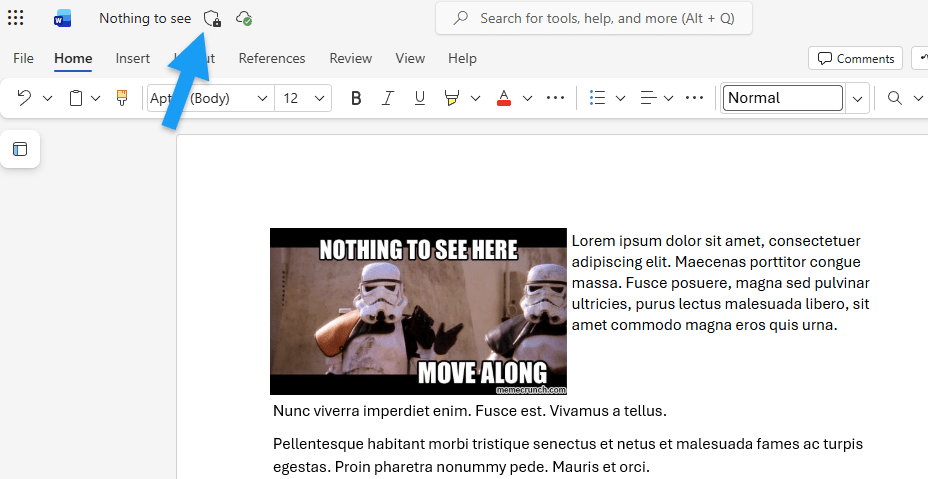Screen dimensions: 928x479
Task: Select the stormtrooper meme image
Action: [418, 311]
